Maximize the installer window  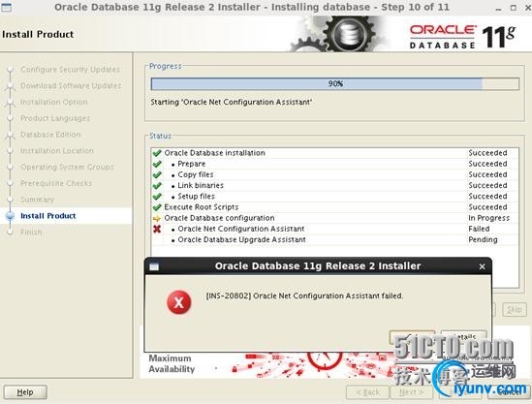[514, 8]
